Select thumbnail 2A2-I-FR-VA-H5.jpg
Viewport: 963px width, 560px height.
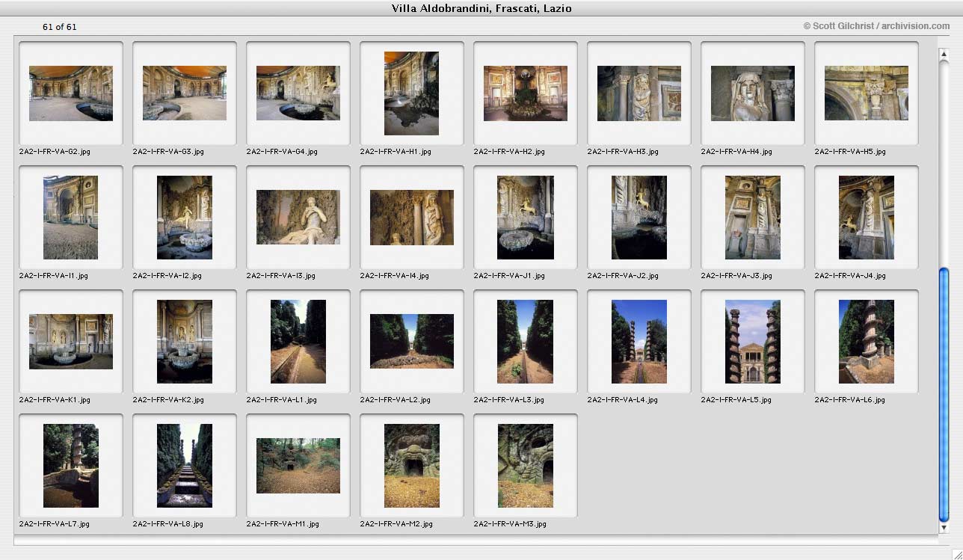[x=867, y=93]
